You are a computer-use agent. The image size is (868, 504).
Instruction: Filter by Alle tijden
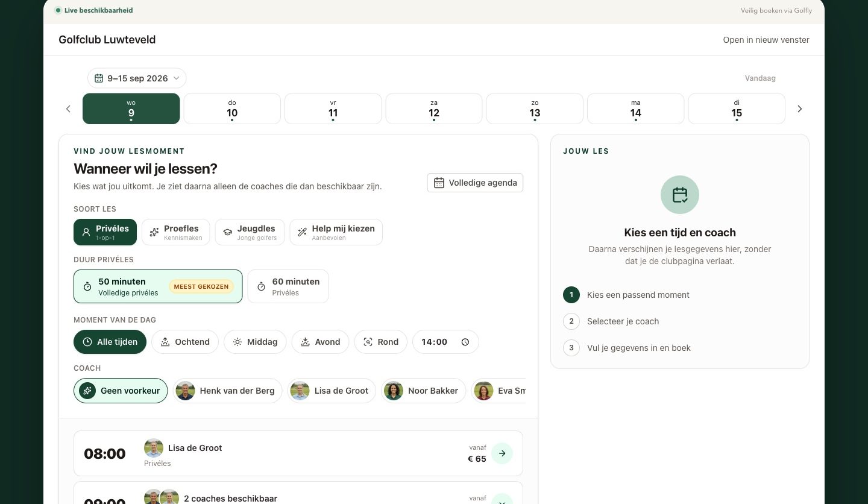click(x=110, y=342)
